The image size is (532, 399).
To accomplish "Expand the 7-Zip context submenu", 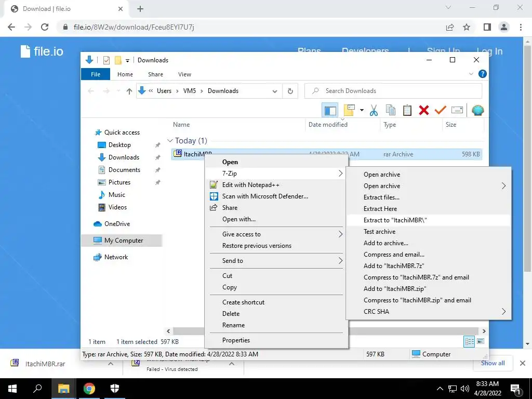I will point(275,174).
